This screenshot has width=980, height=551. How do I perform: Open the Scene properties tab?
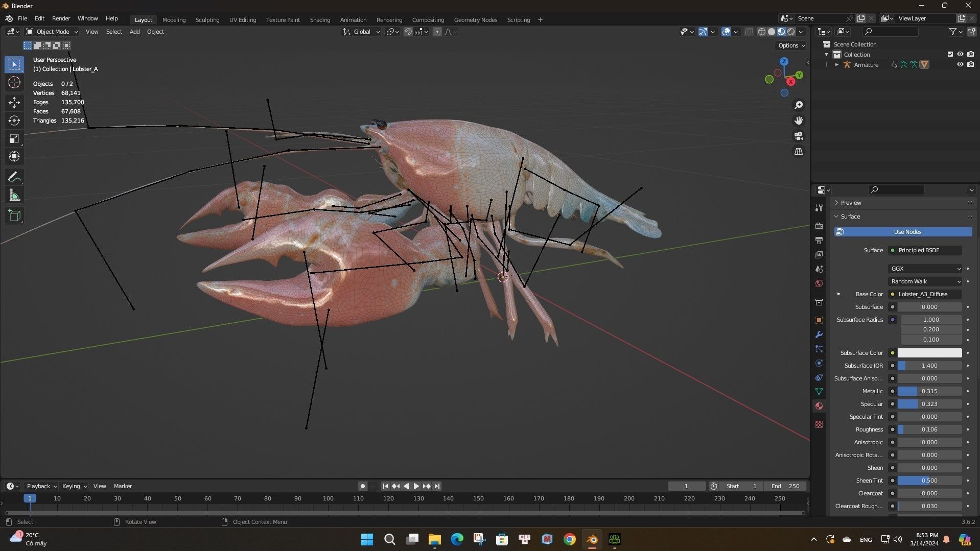819,269
